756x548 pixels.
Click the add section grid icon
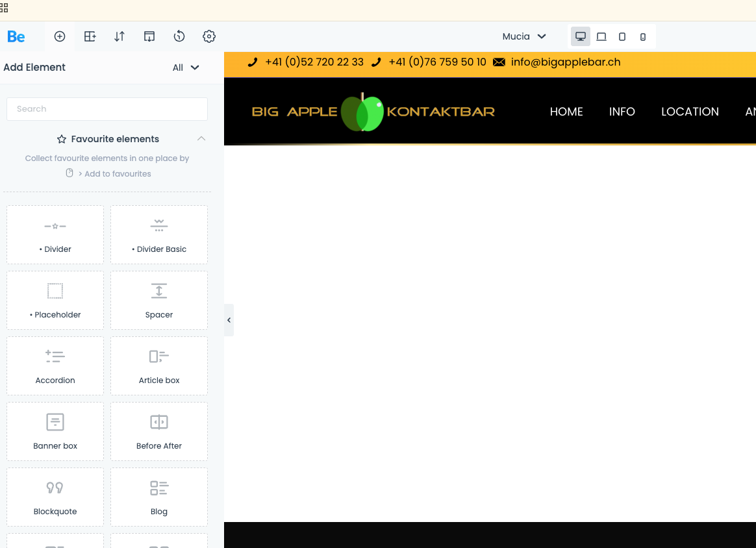[x=90, y=36]
